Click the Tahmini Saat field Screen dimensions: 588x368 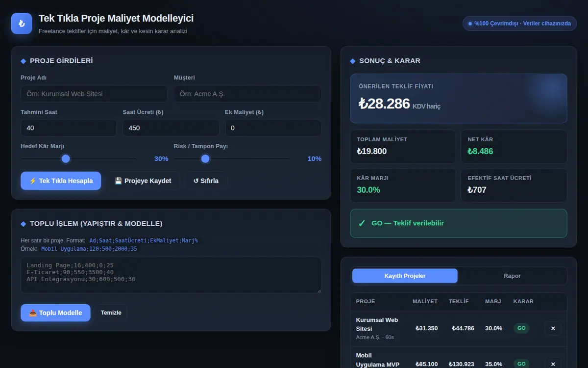(69, 128)
